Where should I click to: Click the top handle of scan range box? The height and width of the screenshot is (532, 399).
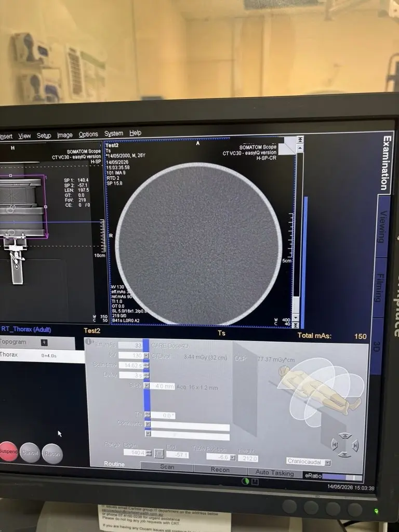(10, 176)
